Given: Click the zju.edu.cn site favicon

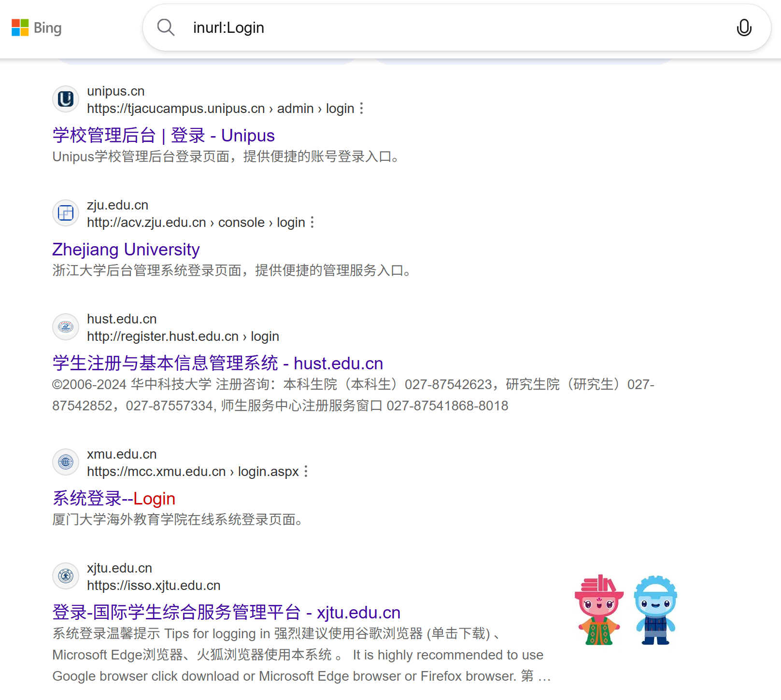Looking at the screenshot, I should tap(65, 212).
